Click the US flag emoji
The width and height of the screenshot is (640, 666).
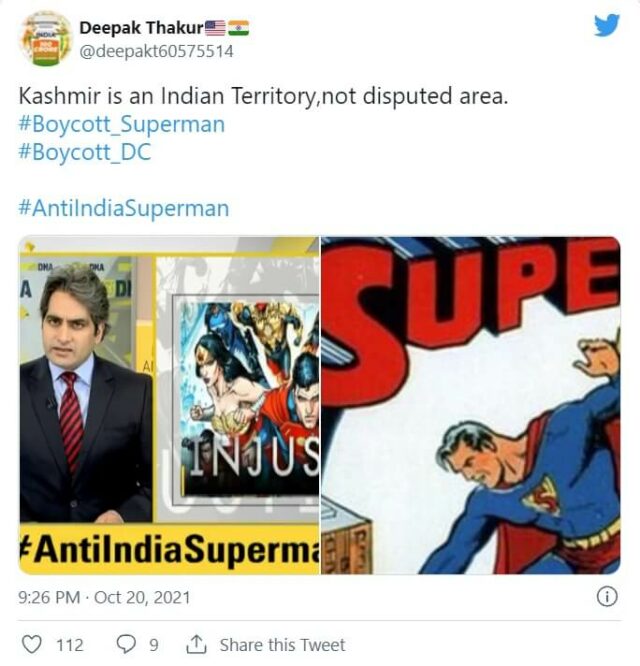tap(215, 28)
